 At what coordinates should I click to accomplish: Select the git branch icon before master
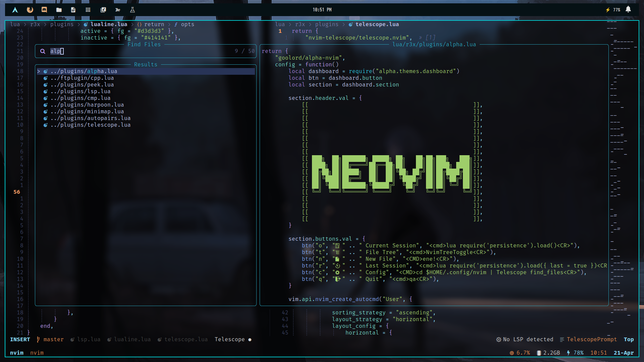pos(39,340)
